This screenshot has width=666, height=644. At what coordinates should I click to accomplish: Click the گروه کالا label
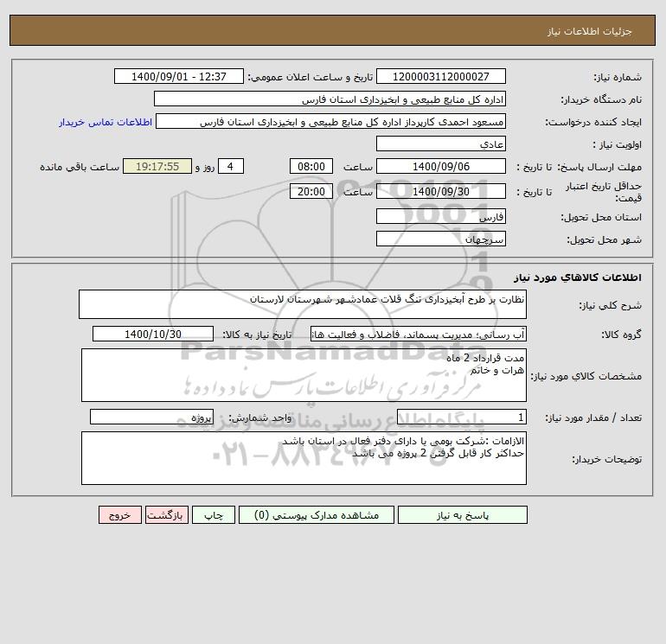(x=621, y=335)
